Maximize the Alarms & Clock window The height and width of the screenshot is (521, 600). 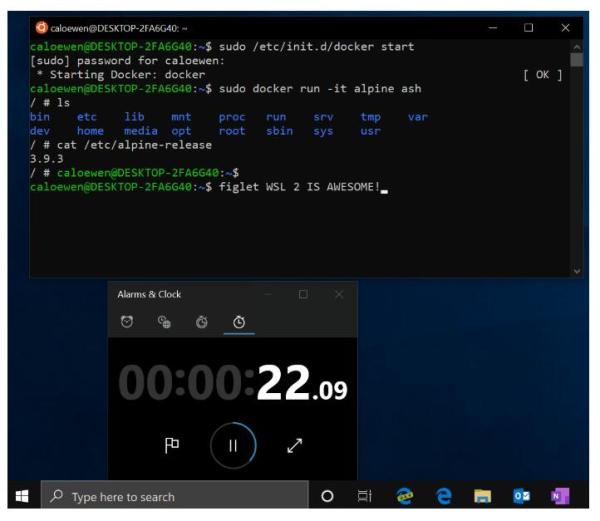point(303,294)
